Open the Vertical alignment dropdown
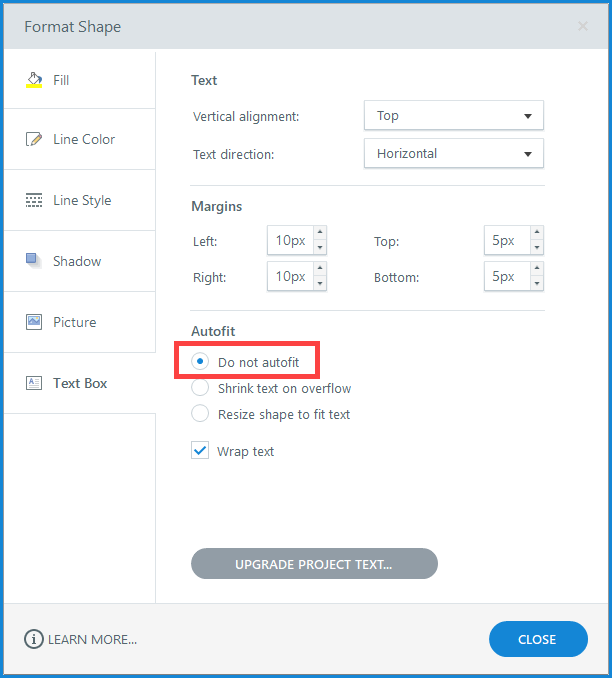 tap(454, 115)
